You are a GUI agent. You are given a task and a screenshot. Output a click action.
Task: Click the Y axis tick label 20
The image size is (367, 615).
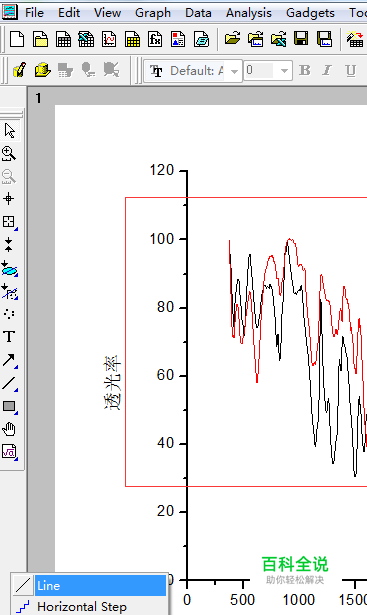(x=165, y=511)
